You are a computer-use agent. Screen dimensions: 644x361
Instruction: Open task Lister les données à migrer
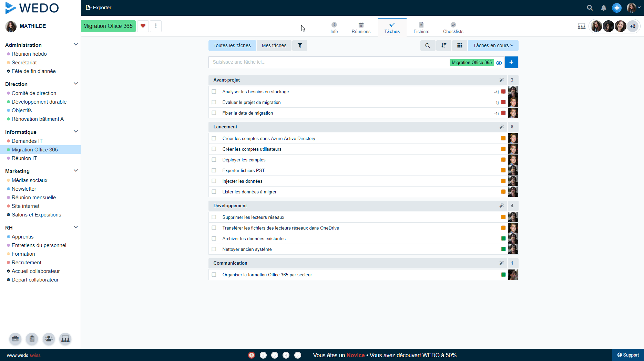tap(249, 192)
